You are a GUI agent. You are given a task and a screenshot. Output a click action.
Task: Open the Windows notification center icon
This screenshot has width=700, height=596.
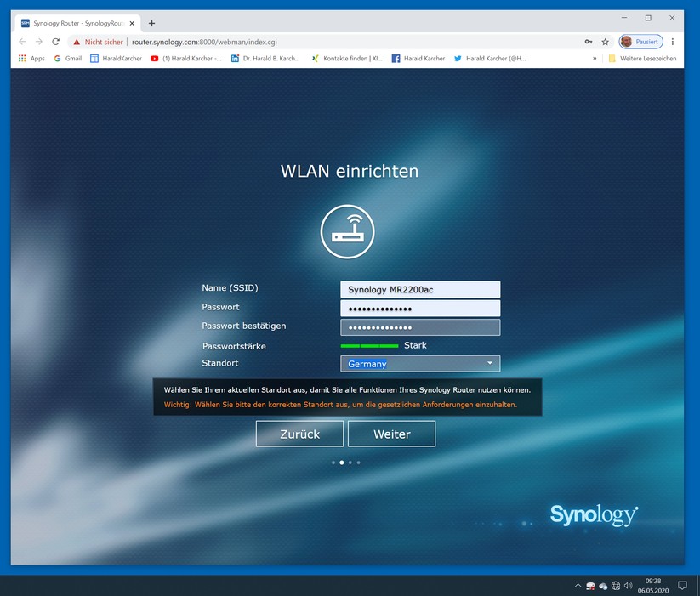tap(681, 586)
